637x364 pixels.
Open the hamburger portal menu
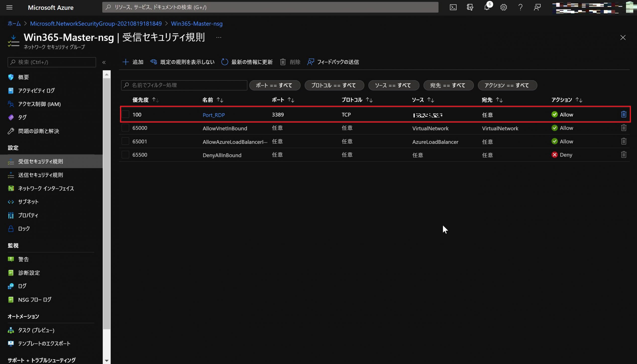(9, 7)
